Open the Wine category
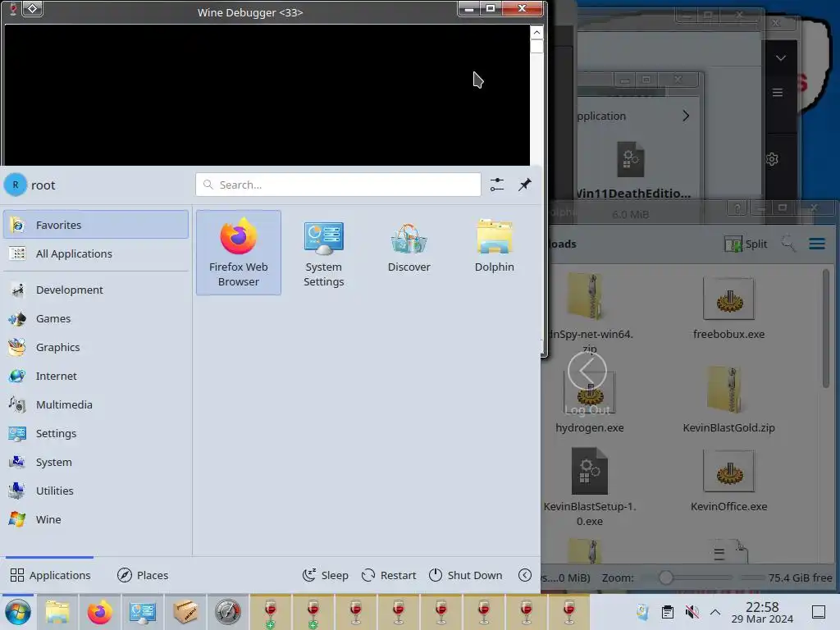 click(x=96, y=519)
